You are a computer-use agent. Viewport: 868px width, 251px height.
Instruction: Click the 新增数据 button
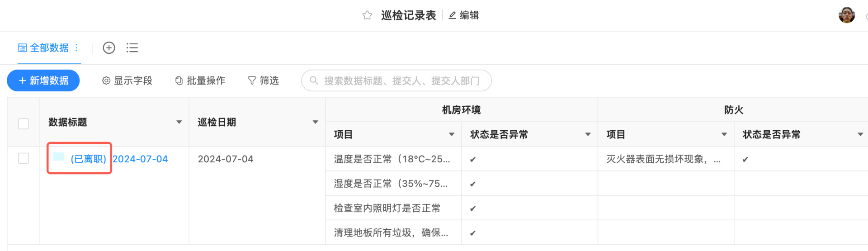tap(43, 81)
